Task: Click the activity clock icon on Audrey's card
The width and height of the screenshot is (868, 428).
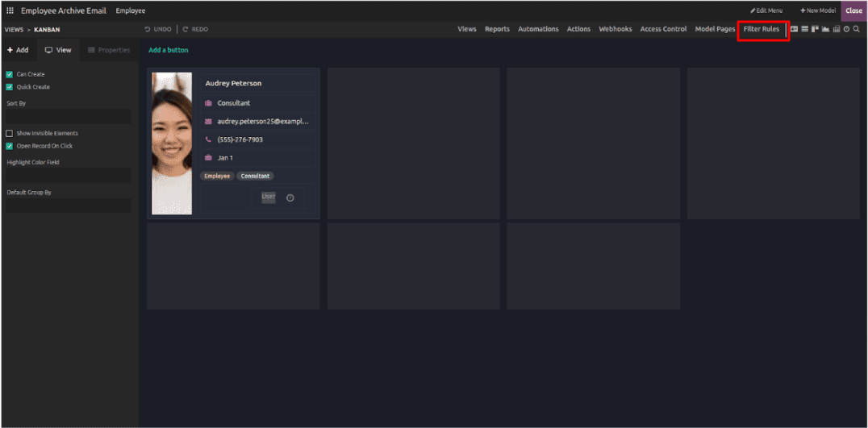Action: (290, 198)
